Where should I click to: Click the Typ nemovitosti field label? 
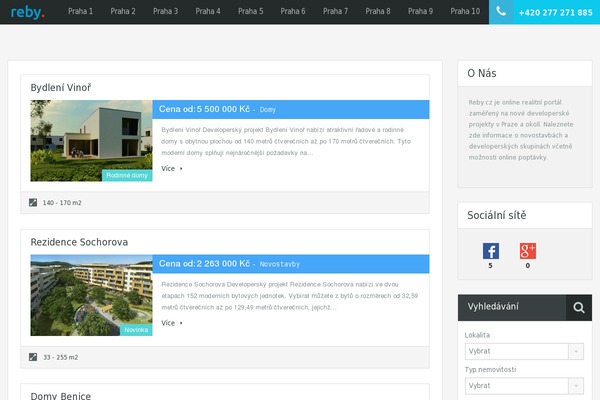491,370
